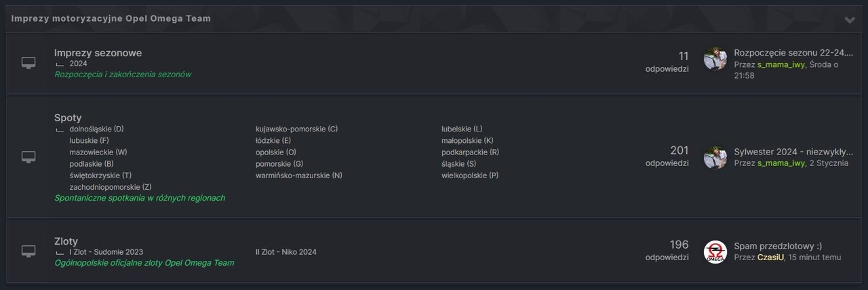Open the małopolskie (K) subforum
This screenshot has width=868, height=290.
[467, 141]
